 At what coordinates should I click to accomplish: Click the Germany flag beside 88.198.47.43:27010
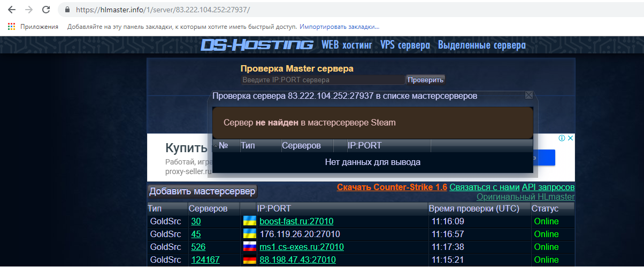point(249,260)
